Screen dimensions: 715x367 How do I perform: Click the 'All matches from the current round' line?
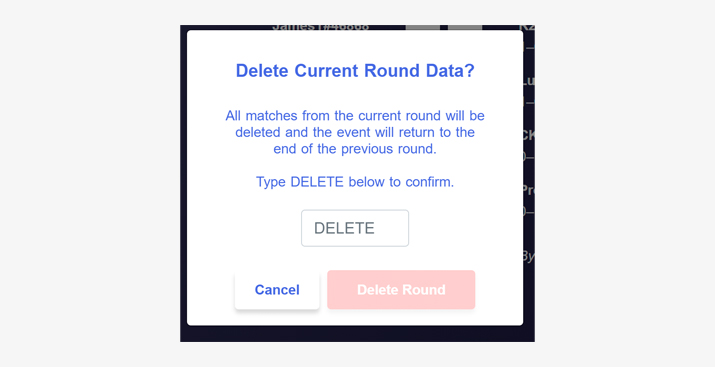(x=355, y=115)
